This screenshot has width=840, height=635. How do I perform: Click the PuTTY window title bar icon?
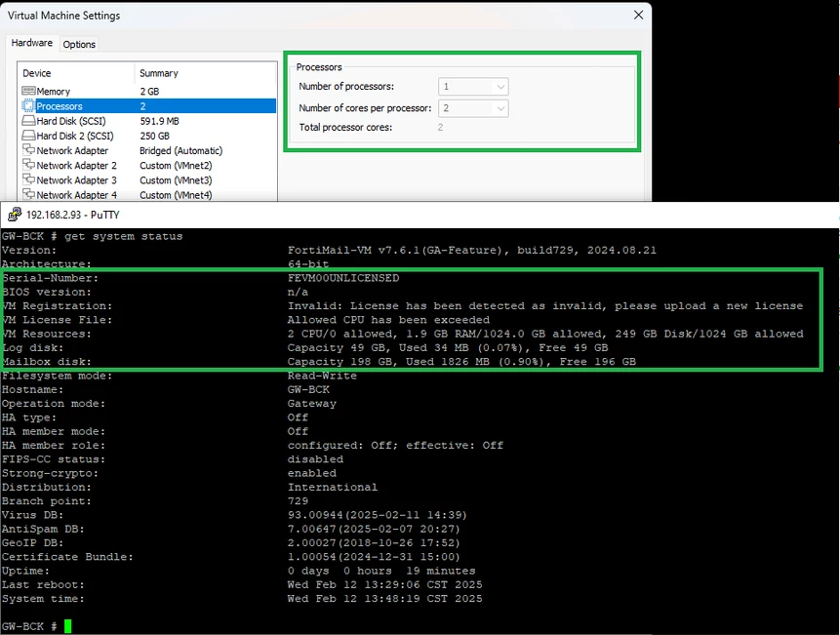pos(15,215)
